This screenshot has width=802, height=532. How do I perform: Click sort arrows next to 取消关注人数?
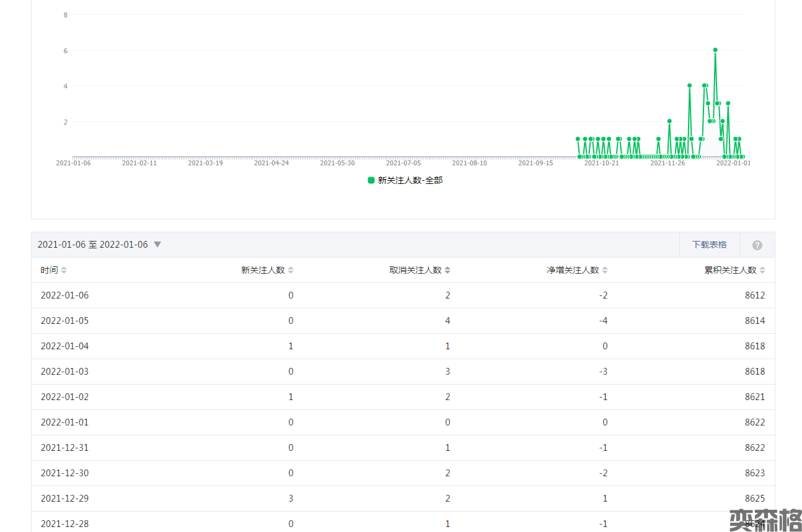coord(447,271)
